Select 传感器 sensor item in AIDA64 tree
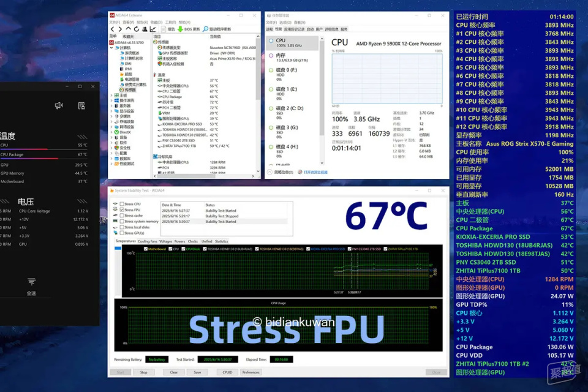 127,90
